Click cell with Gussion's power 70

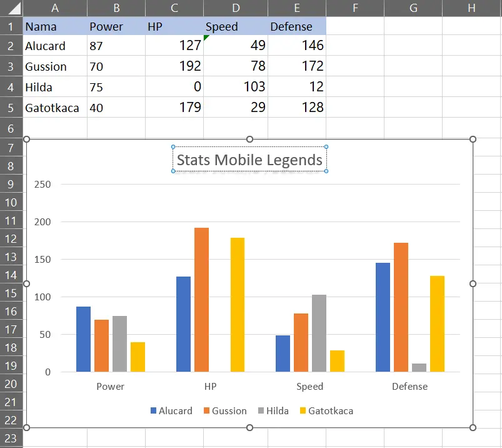click(116, 66)
